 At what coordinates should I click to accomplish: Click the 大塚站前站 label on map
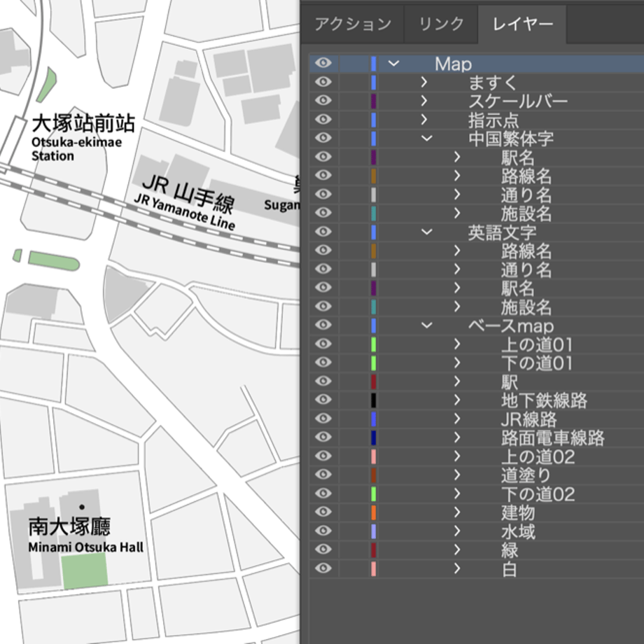(83, 122)
